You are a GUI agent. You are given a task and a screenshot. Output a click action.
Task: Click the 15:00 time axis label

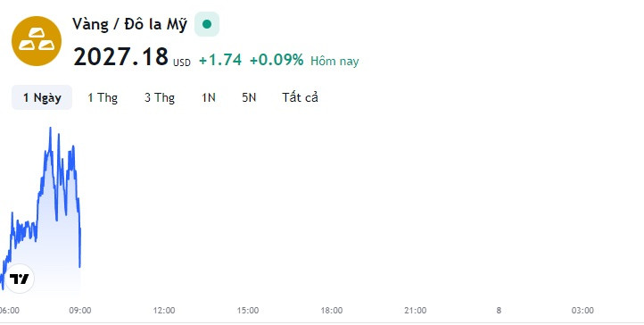248,311
